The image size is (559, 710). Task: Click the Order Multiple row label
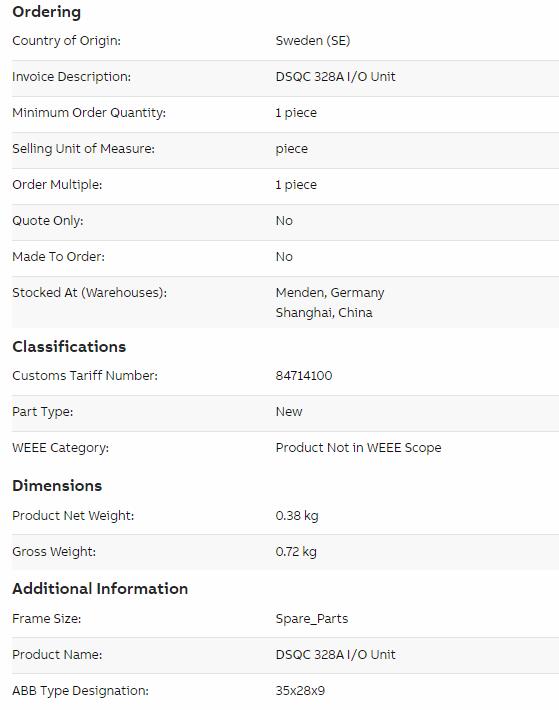57,185
